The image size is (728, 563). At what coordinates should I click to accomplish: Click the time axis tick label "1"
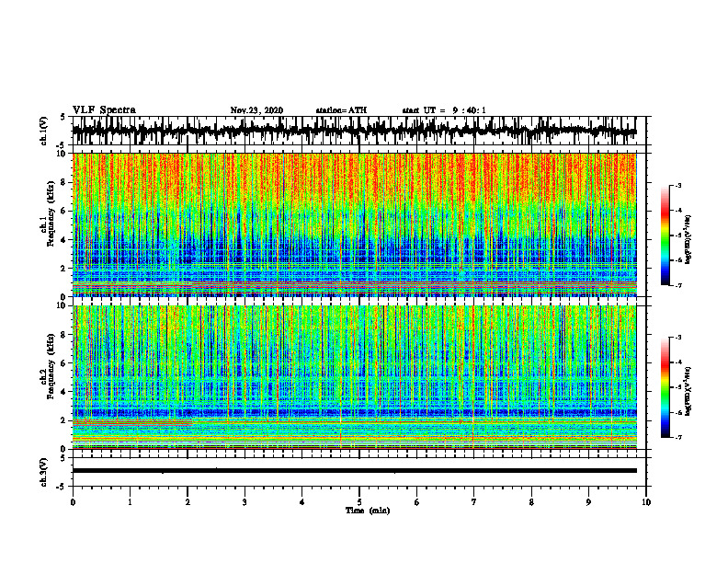pyautogui.click(x=130, y=502)
